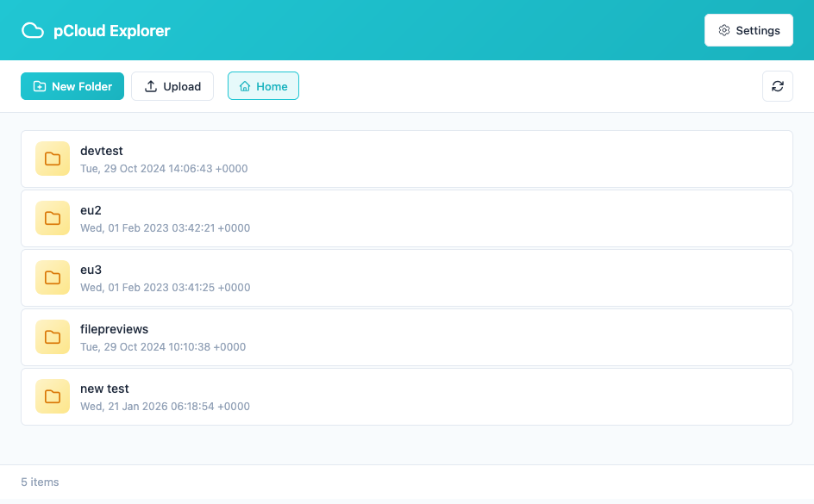Click the pCloud cloud logo icon
Viewport: 814px width, 504px height.
coord(32,29)
